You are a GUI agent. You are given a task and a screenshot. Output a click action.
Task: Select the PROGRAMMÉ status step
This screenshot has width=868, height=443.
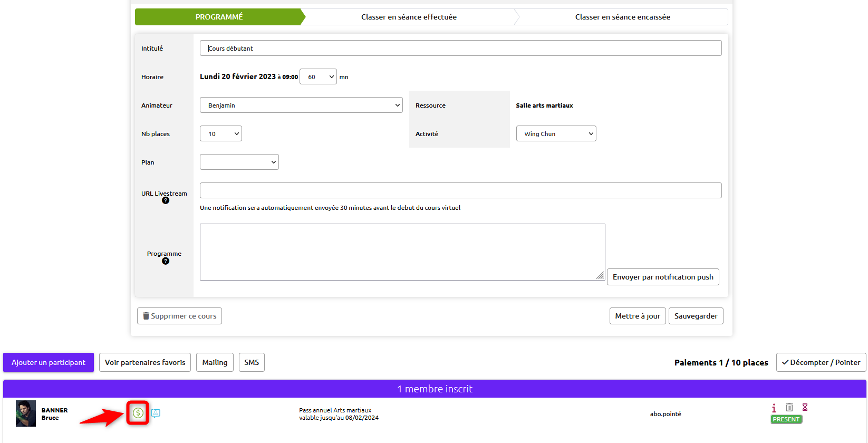(x=219, y=17)
